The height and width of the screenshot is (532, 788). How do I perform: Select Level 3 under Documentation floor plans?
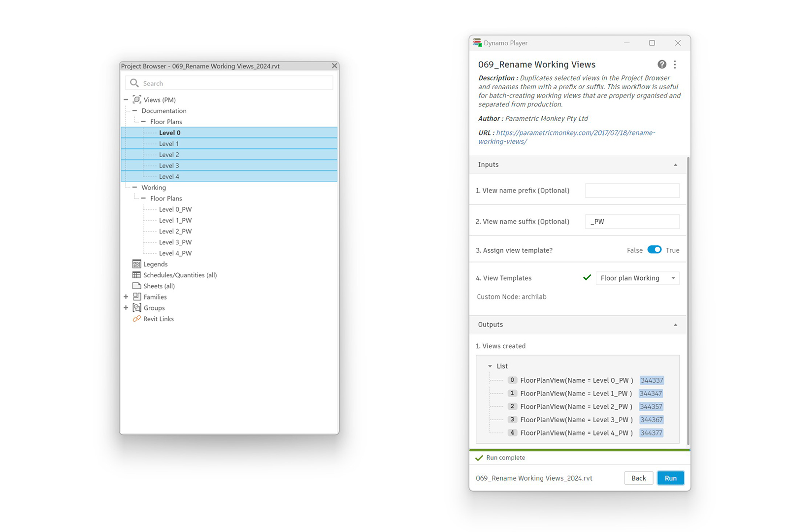pyautogui.click(x=169, y=166)
